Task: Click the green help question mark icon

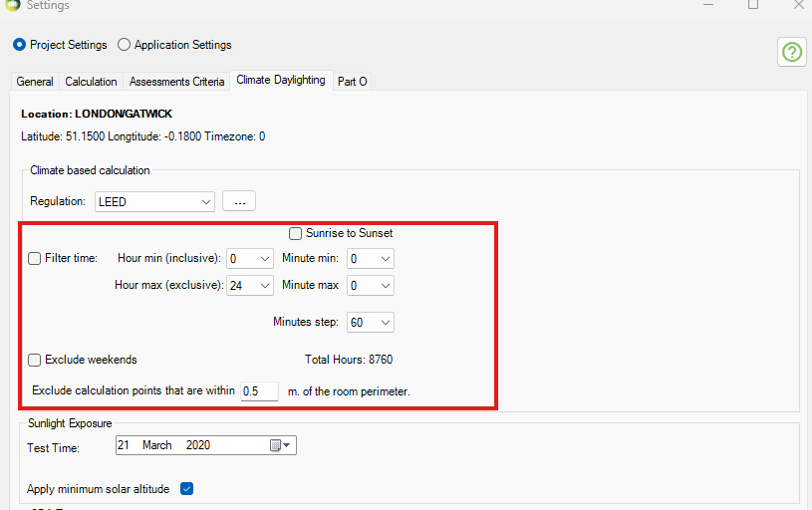Action: coord(792,52)
